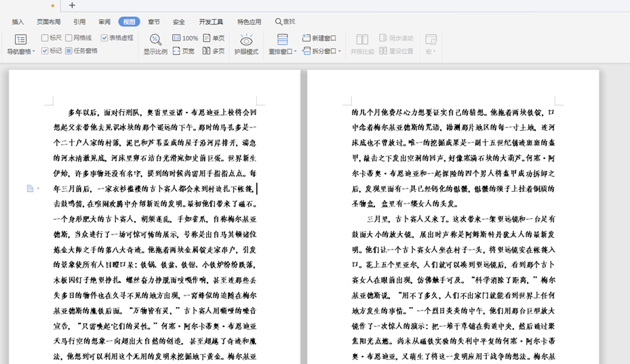Click the line starting with 的几个月他费尽心力
Screen dimensions: 630x364
pyautogui.click(x=453, y=113)
